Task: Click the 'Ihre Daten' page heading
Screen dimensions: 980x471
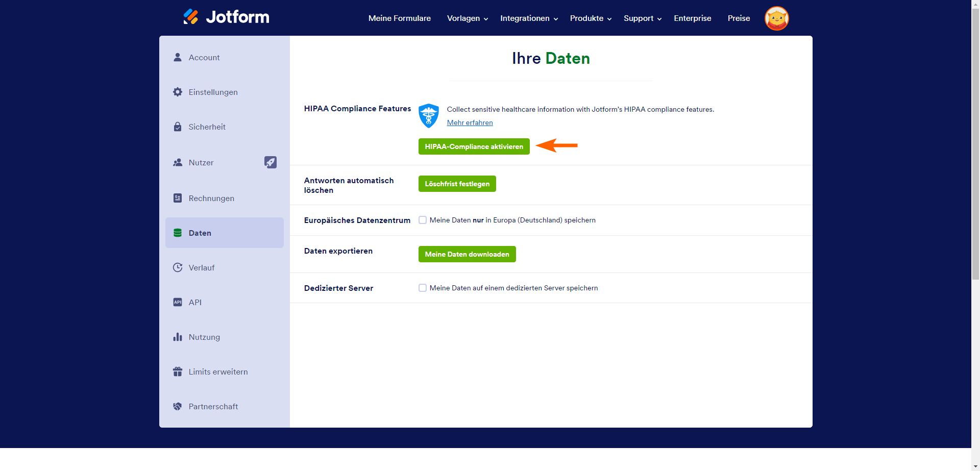Action: (551, 58)
